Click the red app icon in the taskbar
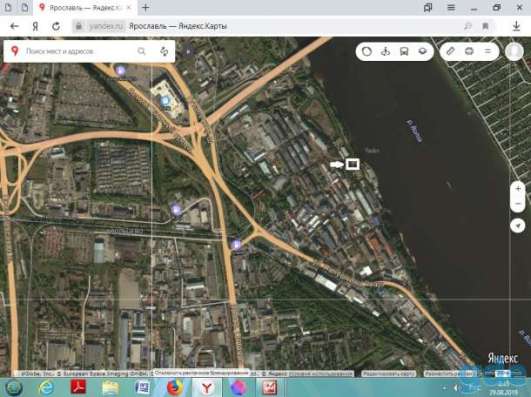This screenshot has width=531, height=397. pos(269,387)
